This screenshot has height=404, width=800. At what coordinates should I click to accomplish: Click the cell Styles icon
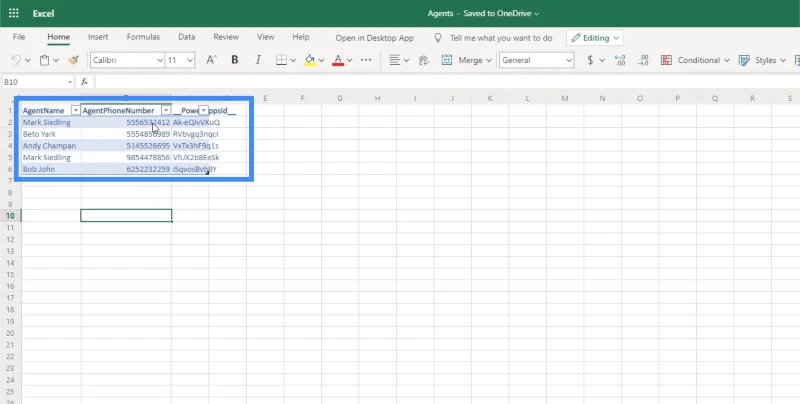coord(744,60)
